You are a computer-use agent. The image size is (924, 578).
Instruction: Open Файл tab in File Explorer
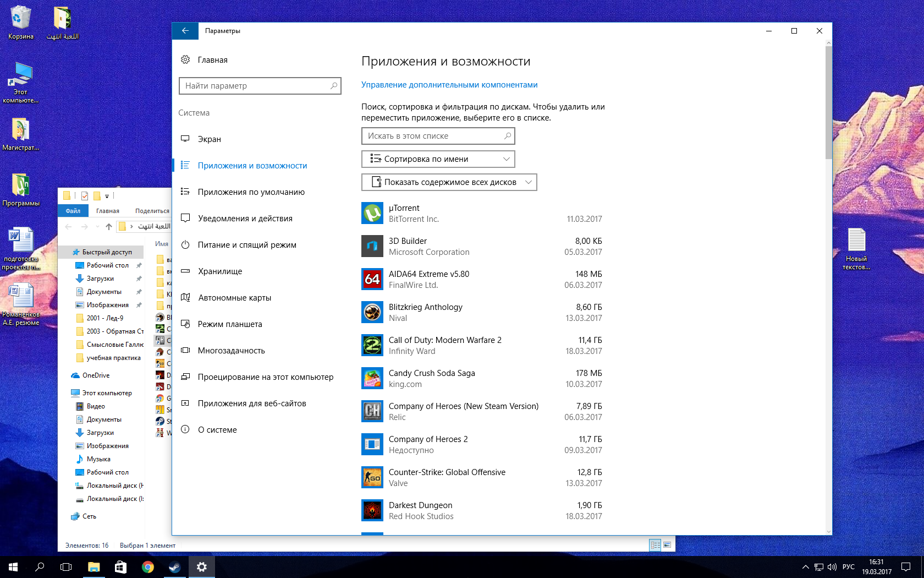[73, 211]
